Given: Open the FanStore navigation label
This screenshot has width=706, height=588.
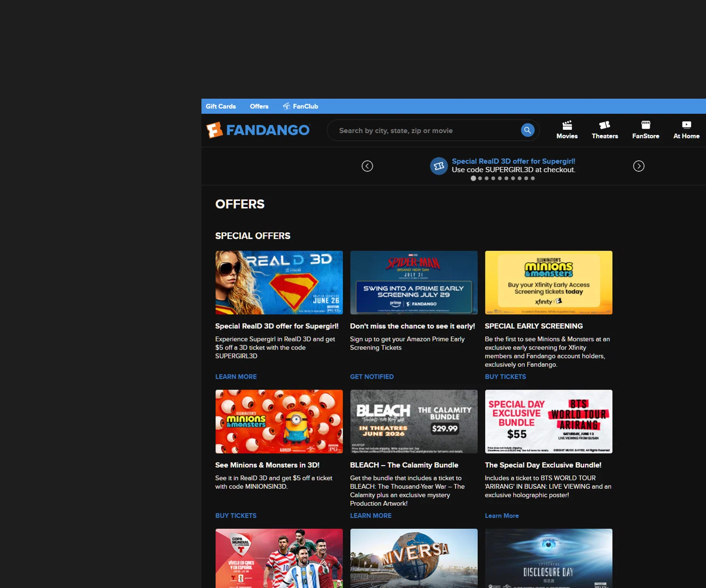Looking at the screenshot, I should [646, 136].
